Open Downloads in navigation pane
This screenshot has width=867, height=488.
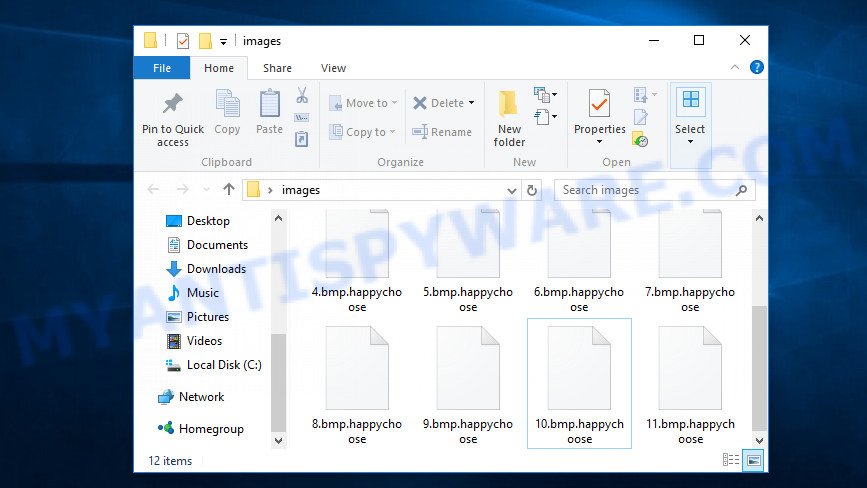tap(206, 269)
